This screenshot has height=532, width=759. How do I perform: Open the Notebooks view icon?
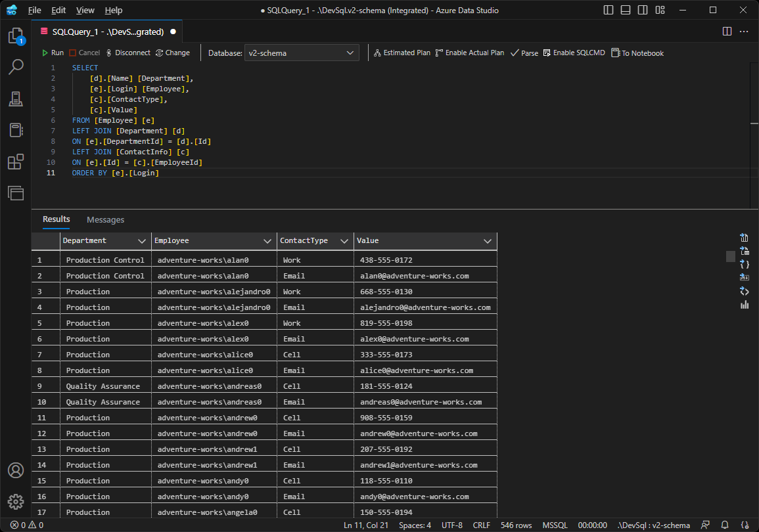16,130
